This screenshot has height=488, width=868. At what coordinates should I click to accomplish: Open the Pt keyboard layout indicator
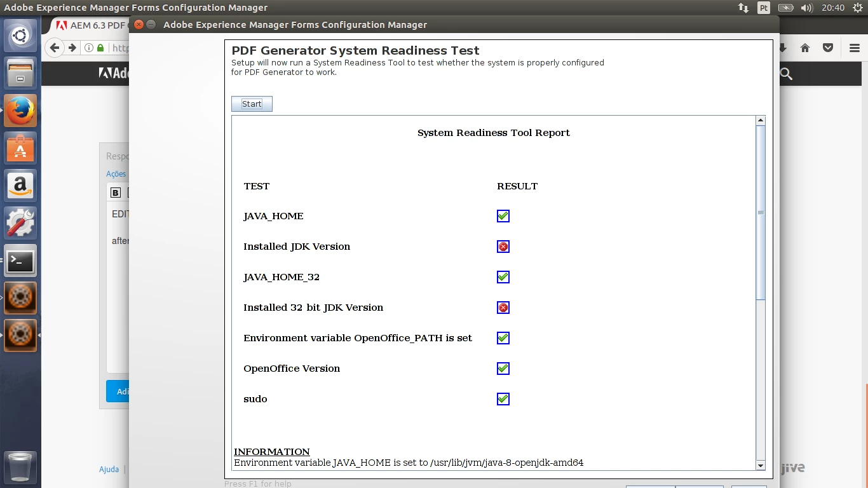click(764, 8)
